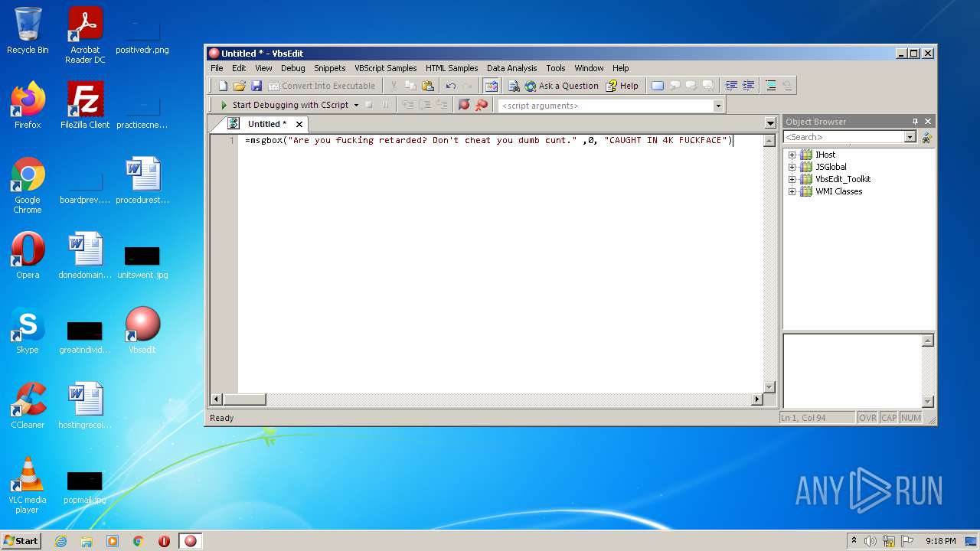Open script arguments dropdown arrow
The image size is (980, 551).
[x=718, y=106]
